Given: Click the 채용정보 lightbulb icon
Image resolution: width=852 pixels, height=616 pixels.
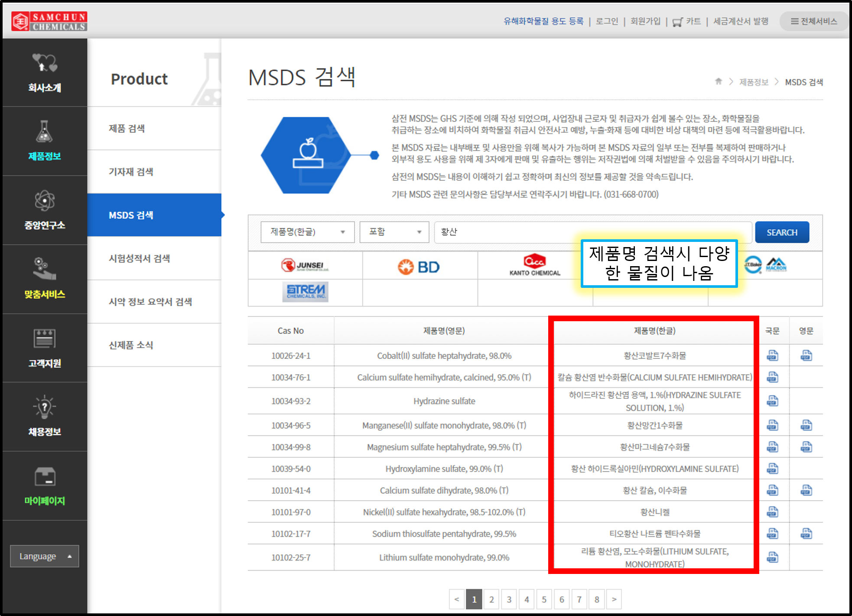Looking at the screenshot, I should [x=45, y=407].
